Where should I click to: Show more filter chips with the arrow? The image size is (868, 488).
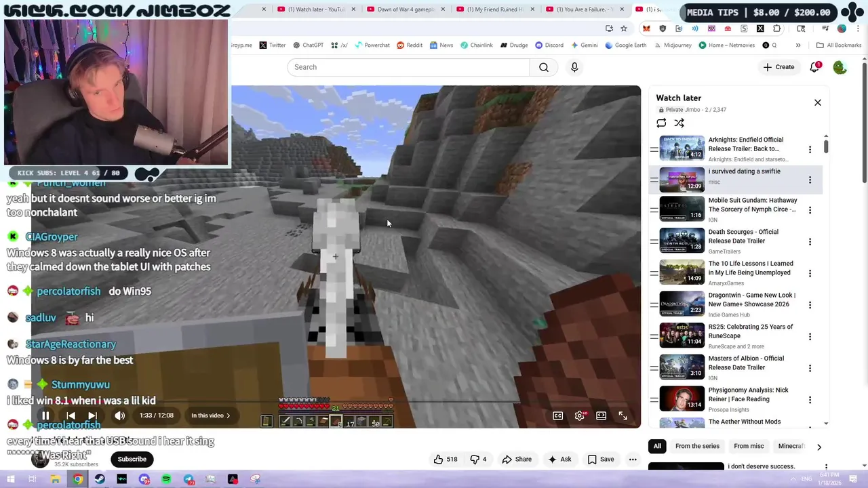[x=818, y=447]
